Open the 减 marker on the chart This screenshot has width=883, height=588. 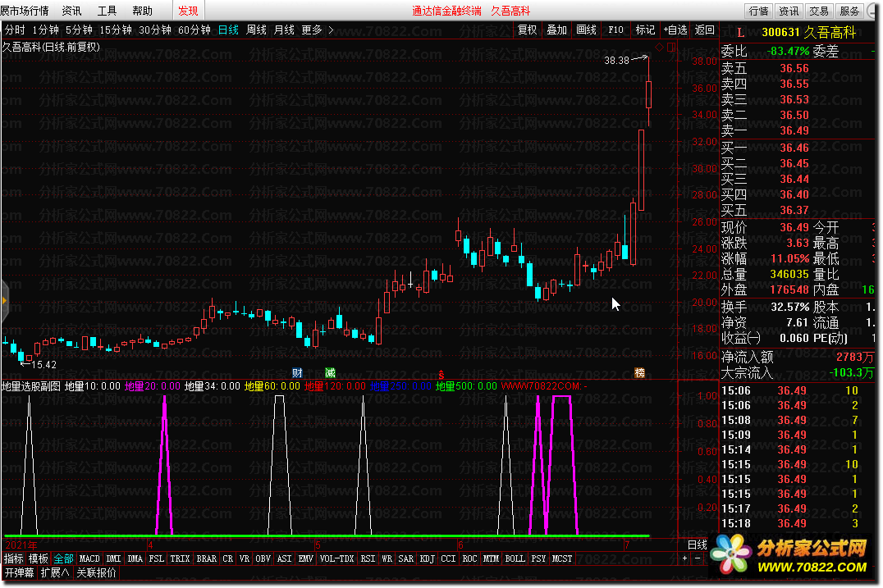330,372
